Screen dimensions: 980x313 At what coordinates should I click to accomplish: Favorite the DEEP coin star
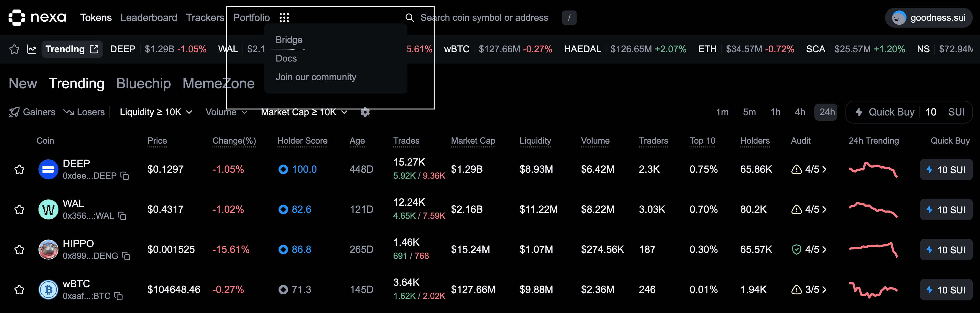coord(19,169)
